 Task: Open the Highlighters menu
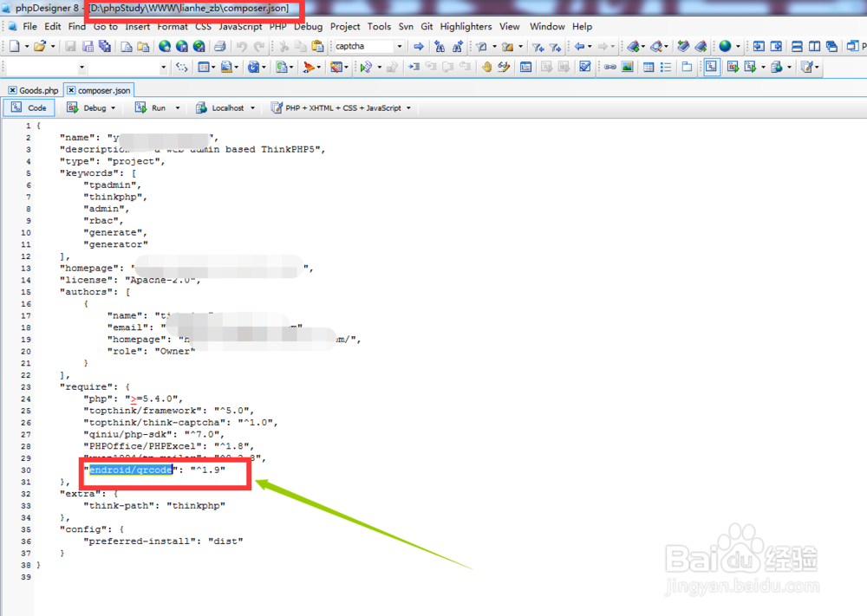pyautogui.click(x=466, y=27)
